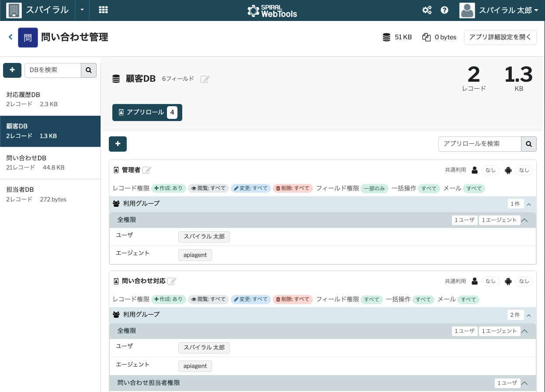545x392 pixels.
Task: Edit 顧客DB with the pencil icon
Action: pos(205,79)
